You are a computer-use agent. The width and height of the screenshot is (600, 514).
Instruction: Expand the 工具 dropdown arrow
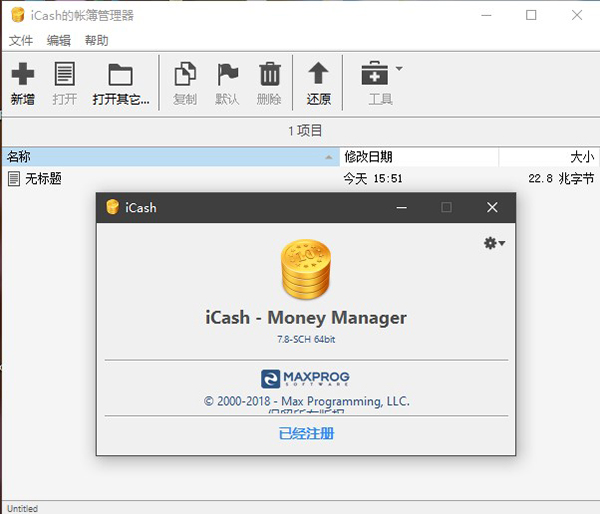[399, 69]
